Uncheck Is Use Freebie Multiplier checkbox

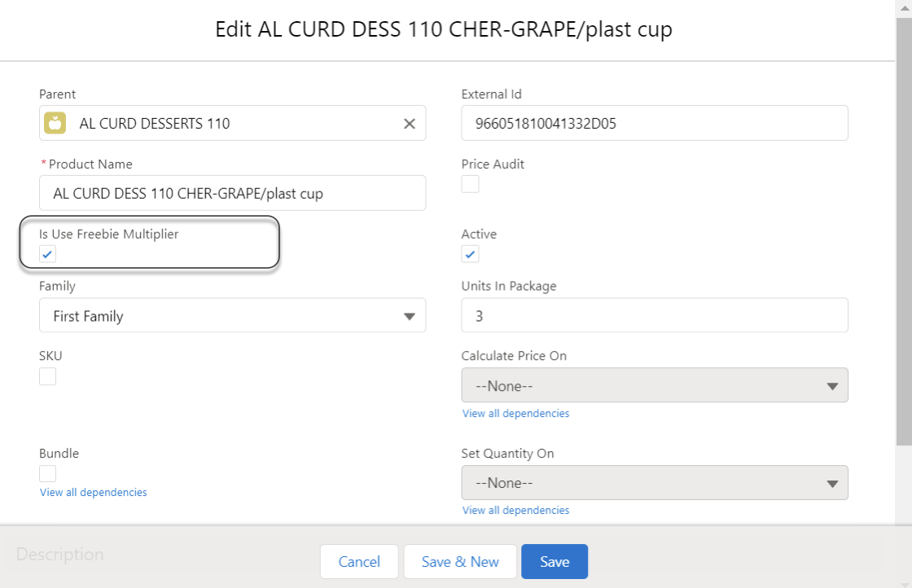48,254
